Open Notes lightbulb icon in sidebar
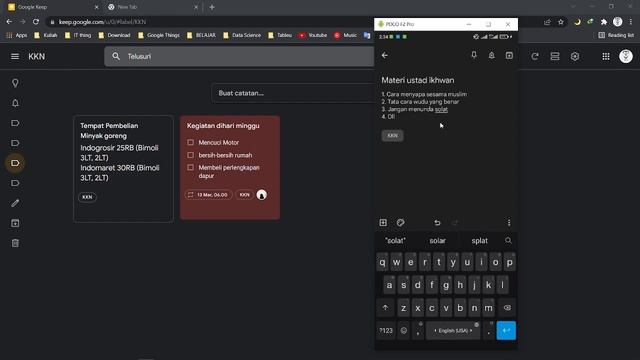Image resolution: width=640 pixels, height=360 pixels. [15, 83]
